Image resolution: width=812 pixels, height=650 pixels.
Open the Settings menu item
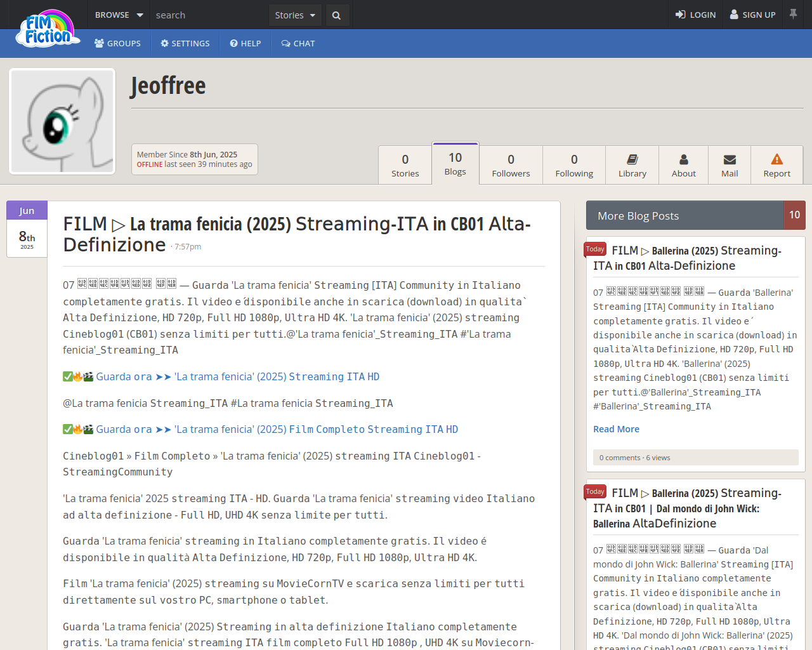(x=185, y=43)
